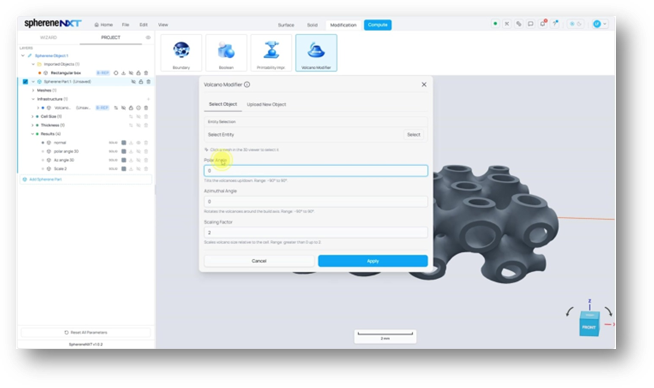Lock the Spherene Part 1 layer
This screenshot has height=388, width=654.
(141, 82)
